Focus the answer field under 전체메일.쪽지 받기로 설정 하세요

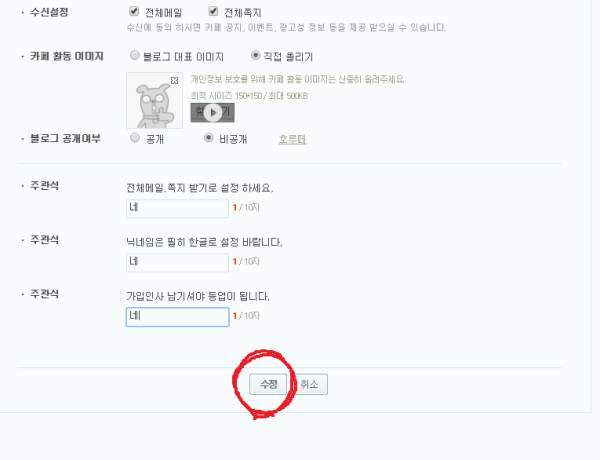(x=178, y=208)
